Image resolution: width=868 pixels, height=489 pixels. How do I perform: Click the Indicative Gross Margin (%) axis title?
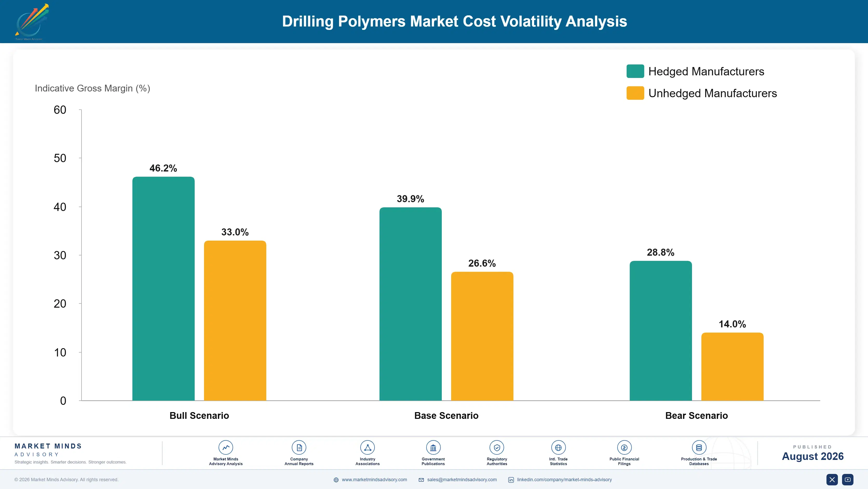[x=92, y=88]
